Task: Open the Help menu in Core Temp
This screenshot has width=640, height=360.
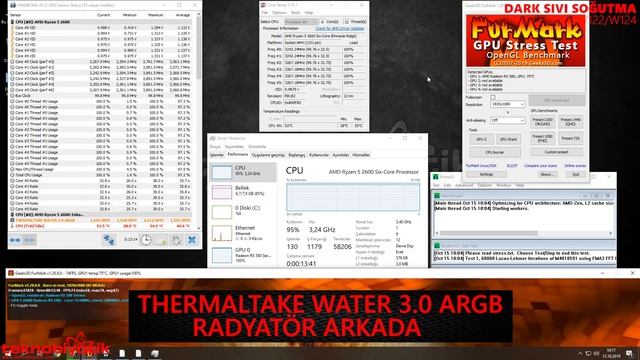Action: coord(309,13)
